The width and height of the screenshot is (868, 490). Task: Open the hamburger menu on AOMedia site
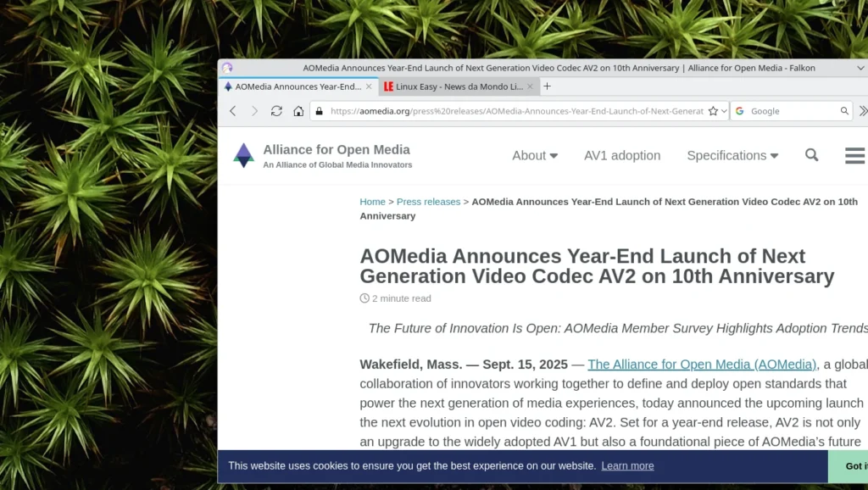pos(854,155)
